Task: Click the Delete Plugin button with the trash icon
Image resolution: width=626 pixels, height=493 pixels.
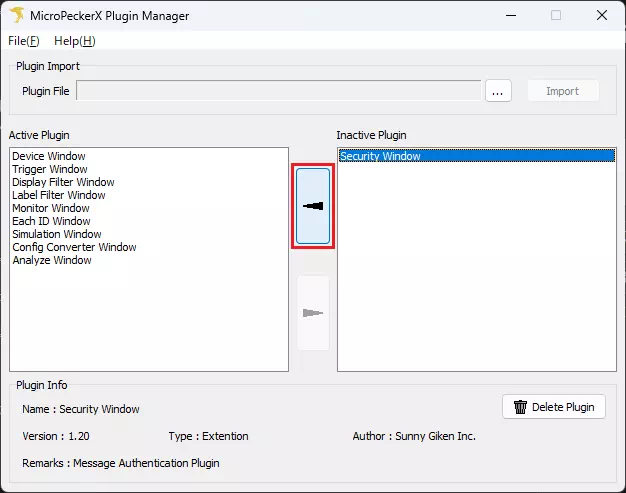Action: [554, 407]
